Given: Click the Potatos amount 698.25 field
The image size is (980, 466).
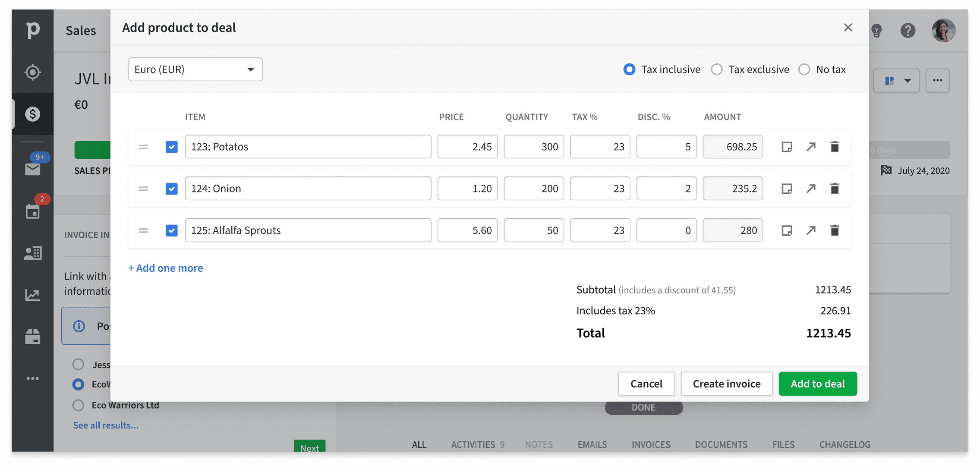Looking at the screenshot, I should click(733, 147).
